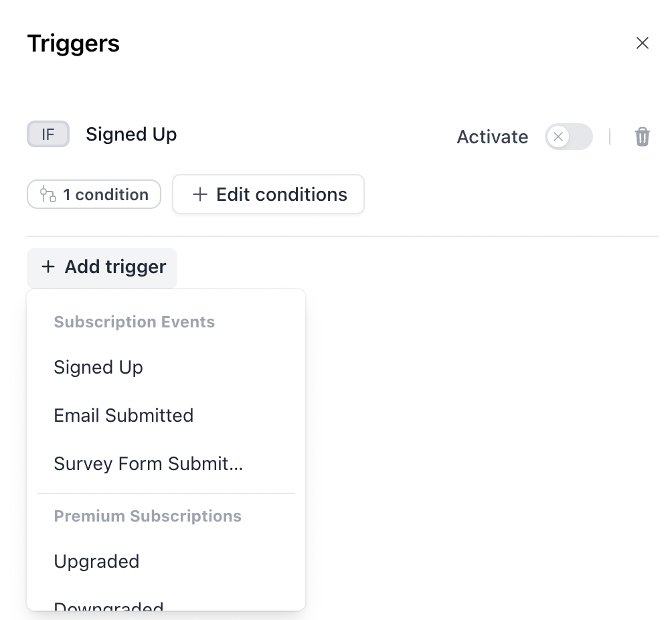Choose the Email Submitted trigger option
The width and height of the screenshot is (672, 620).
123,416
